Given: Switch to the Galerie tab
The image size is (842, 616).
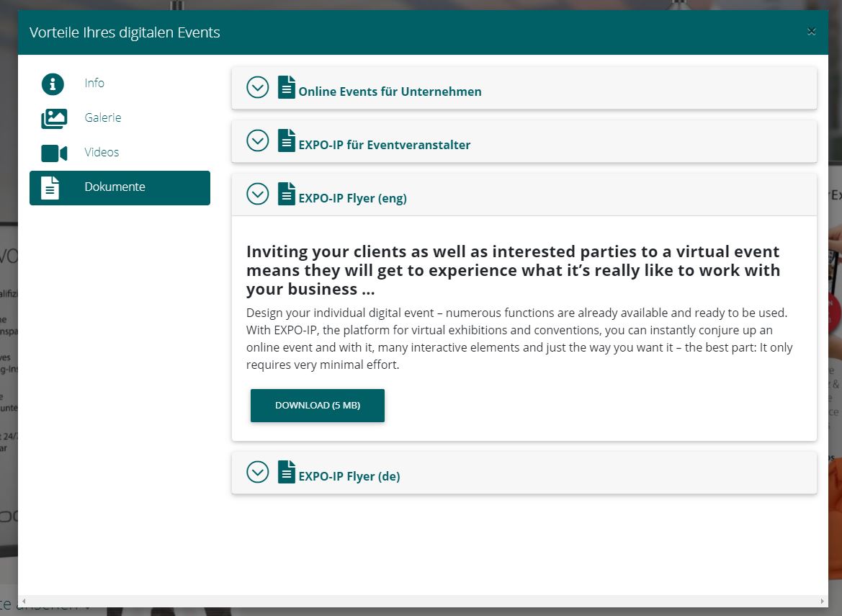Looking at the screenshot, I should coord(103,118).
